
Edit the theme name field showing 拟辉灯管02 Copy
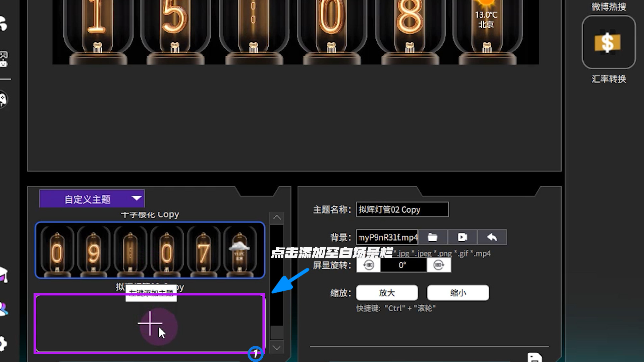[x=402, y=209]
